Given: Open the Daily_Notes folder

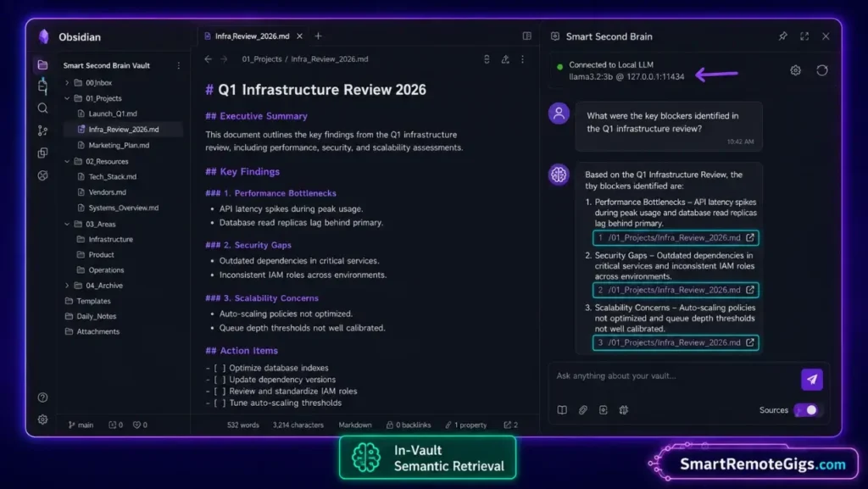Looking at the screenshot, I should coord(96,316).
